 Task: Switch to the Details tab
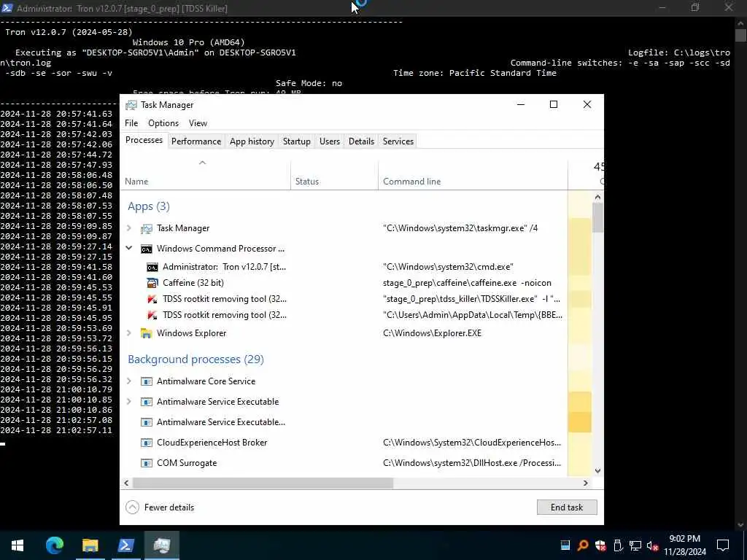tap(361, 141)
